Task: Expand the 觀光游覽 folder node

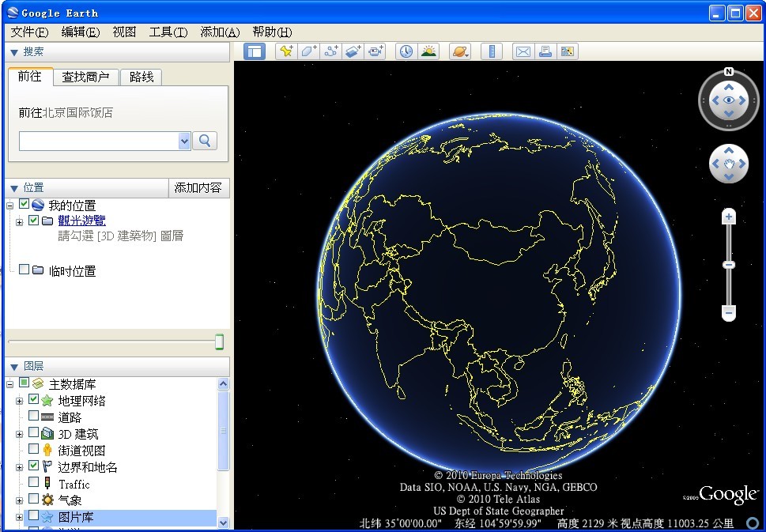Action: 19,222
